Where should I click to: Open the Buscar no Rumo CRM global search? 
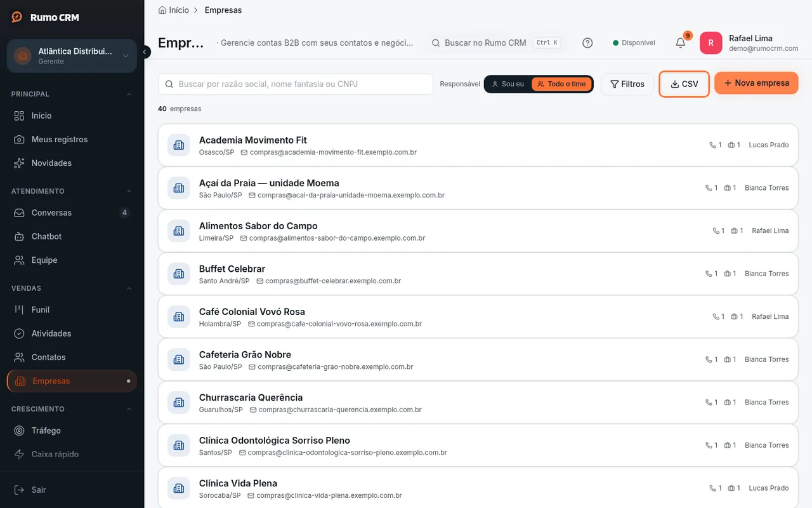pyautogui.click(x=495, y=43)
